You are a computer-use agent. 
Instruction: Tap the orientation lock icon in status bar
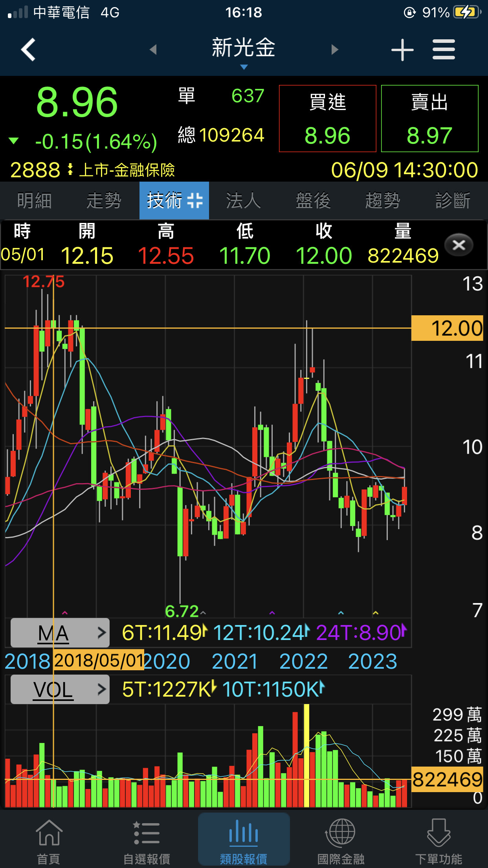(x=409, y=13)
